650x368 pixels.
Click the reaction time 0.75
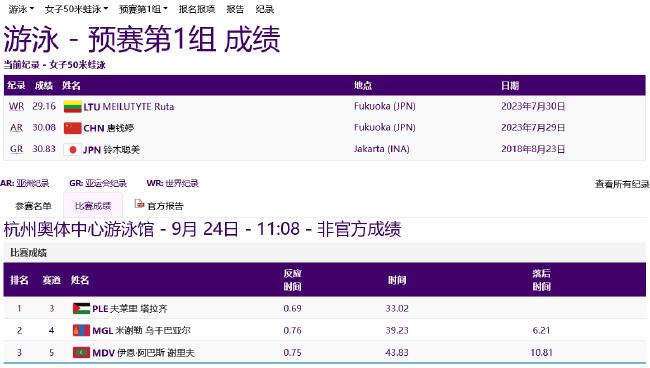pyautogui.click(x=292, y=353)
